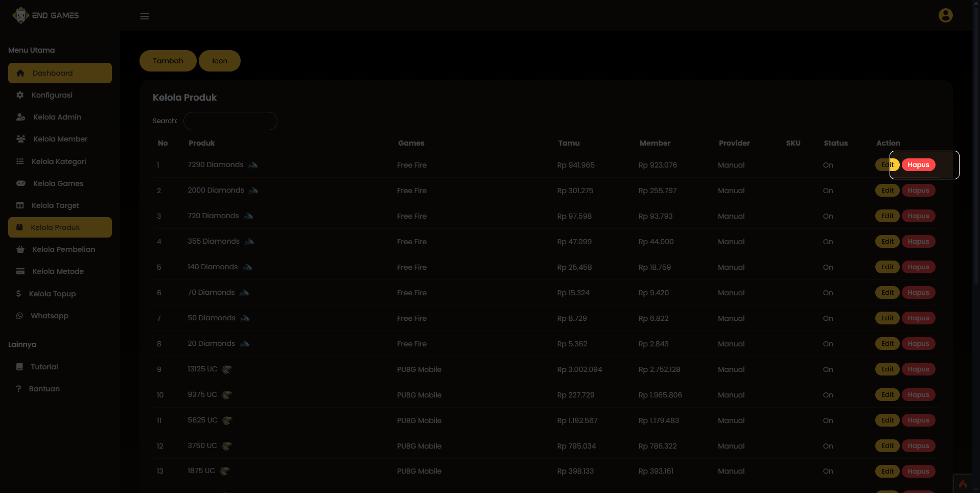Viewport: 980px width, 493px height.
Task: Click the Whatsapp icon in sidebar
Action: coord(19,316)
